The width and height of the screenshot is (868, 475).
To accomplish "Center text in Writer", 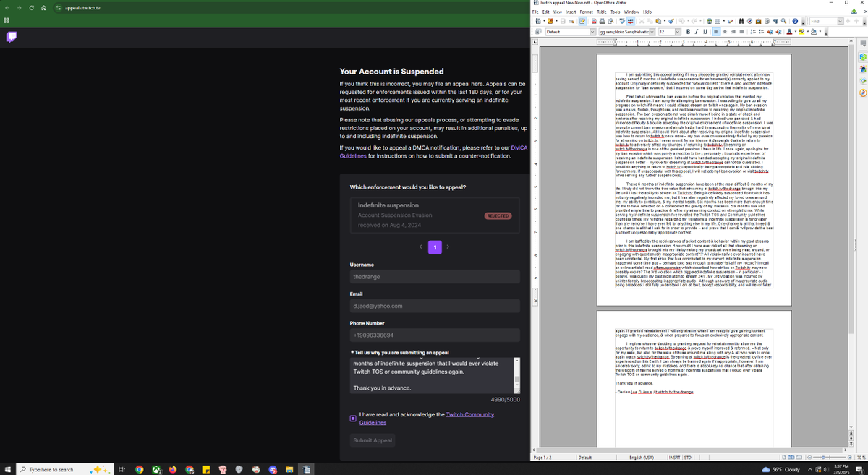I will click(x=725, y=32).
